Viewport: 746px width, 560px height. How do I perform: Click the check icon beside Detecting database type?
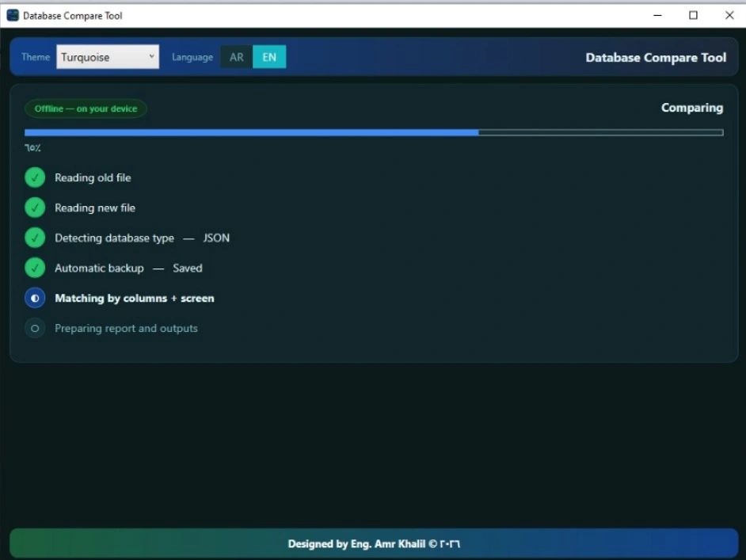click(35, 238)
